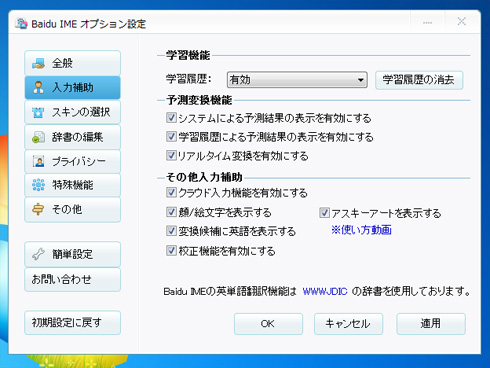
Task: Click the title bar dots menu button
Action: [428, 22]
